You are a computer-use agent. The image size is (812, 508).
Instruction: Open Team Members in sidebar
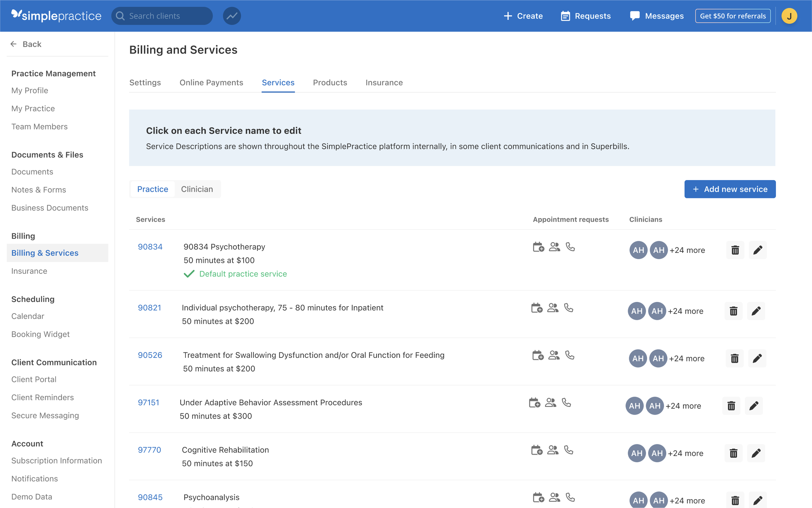click(39, 127)
